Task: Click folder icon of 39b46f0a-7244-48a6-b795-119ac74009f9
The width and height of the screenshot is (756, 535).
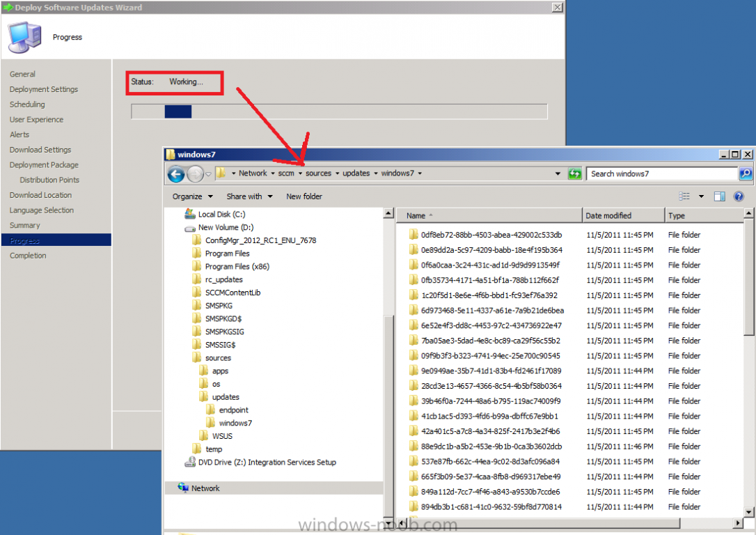Action: 414,401
